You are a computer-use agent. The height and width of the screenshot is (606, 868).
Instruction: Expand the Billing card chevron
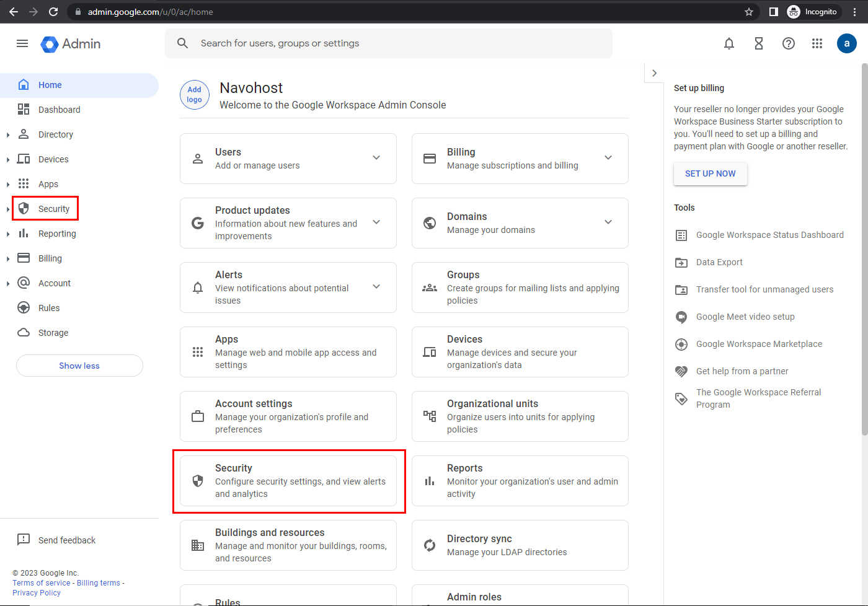pyautogui.click(x=608, y=157)
